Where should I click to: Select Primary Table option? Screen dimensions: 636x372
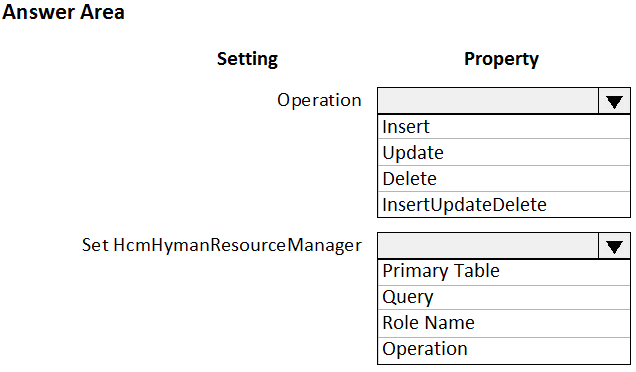tap(504, 271)
